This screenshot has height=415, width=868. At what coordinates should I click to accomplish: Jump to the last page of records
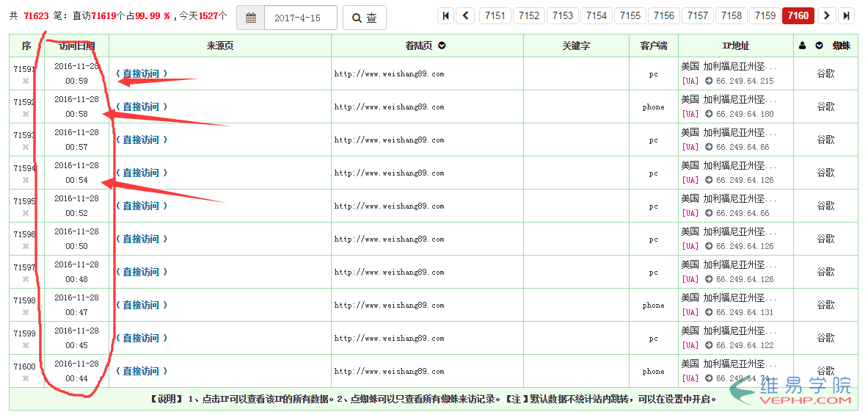coord(846,15)
